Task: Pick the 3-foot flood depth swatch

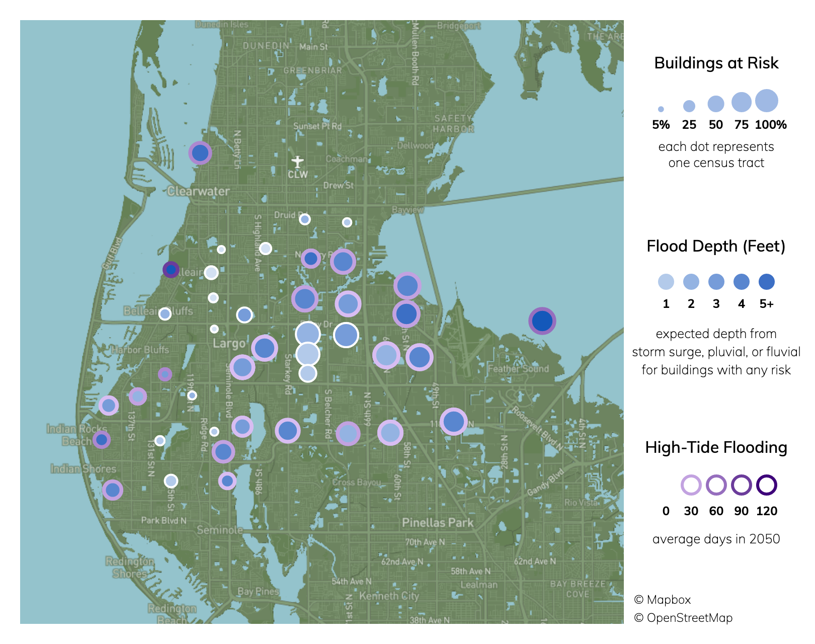Action: pyautogui.click(x=716, y=282)
